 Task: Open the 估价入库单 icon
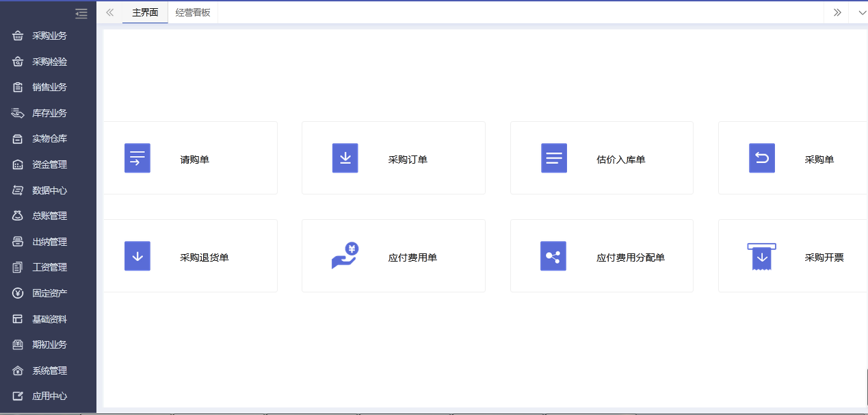click(553, 158)
